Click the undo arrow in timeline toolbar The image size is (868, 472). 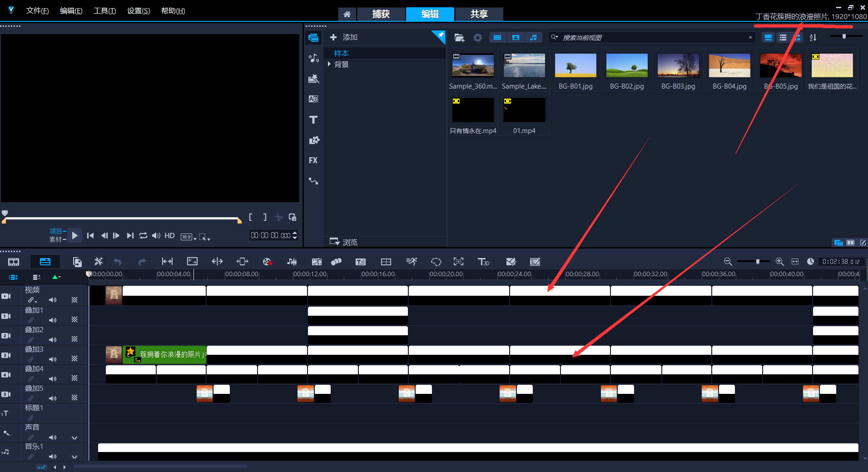pyautogui.click(x=118, y=262)
